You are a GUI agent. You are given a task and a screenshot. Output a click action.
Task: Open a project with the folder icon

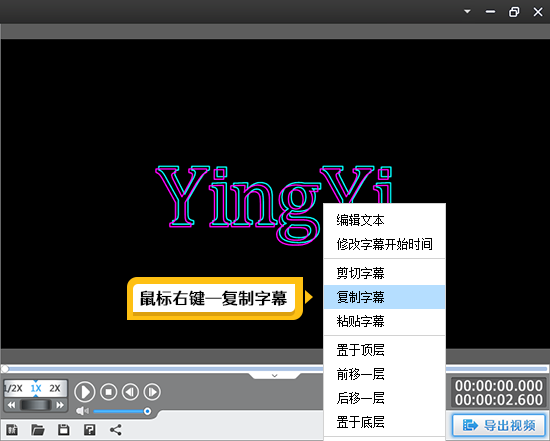coord(38,430)
